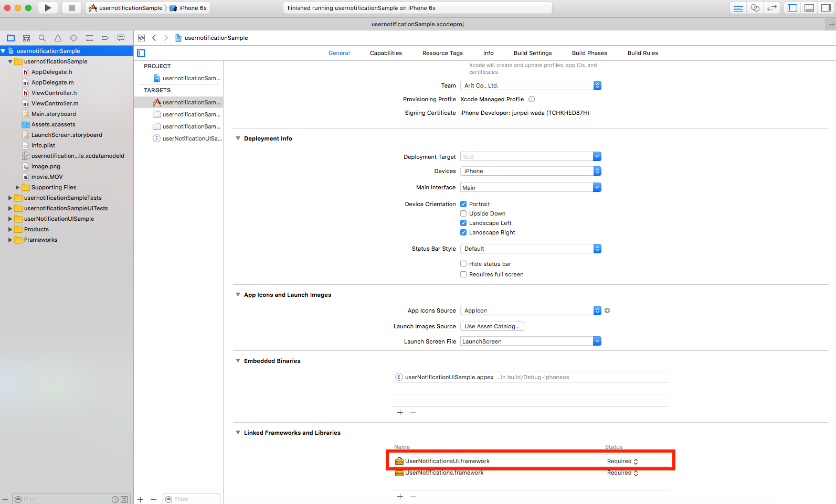Add a new file in navigator
Screen dimensions: 836x504
(5, 499)
